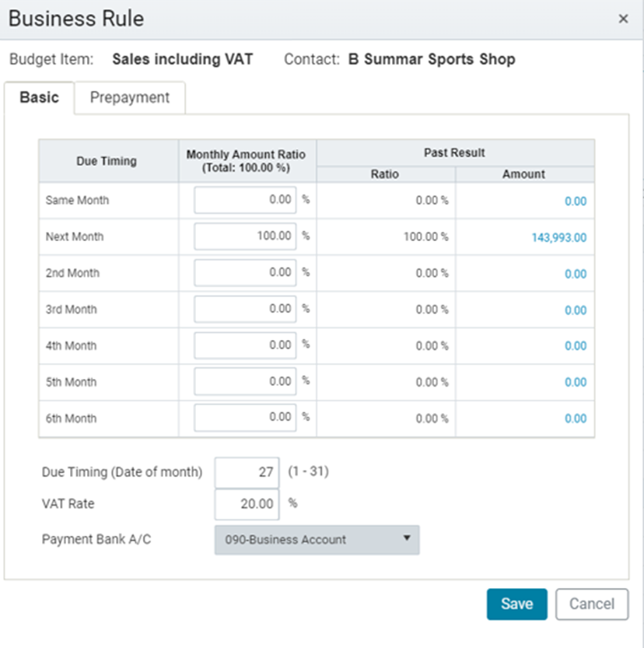Image resolution: width=644 pixels, height=648 pixels.
Task: Edit the Same Month ratio field
Action: (x=245, y=200)
